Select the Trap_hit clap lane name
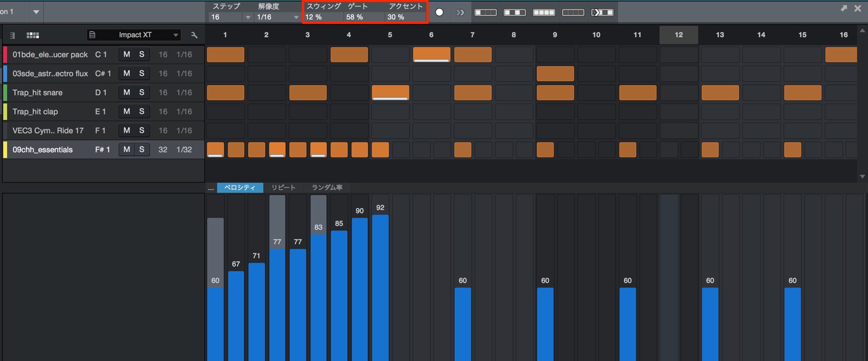 pos(35,112)
